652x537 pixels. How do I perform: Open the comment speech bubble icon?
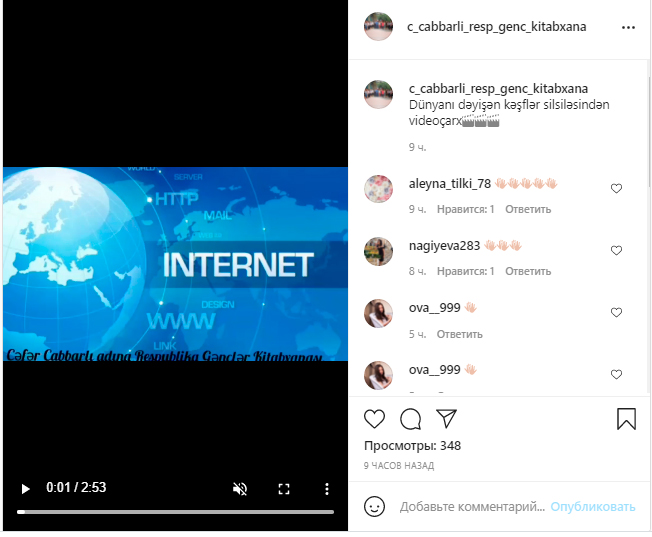click(410, 419)
